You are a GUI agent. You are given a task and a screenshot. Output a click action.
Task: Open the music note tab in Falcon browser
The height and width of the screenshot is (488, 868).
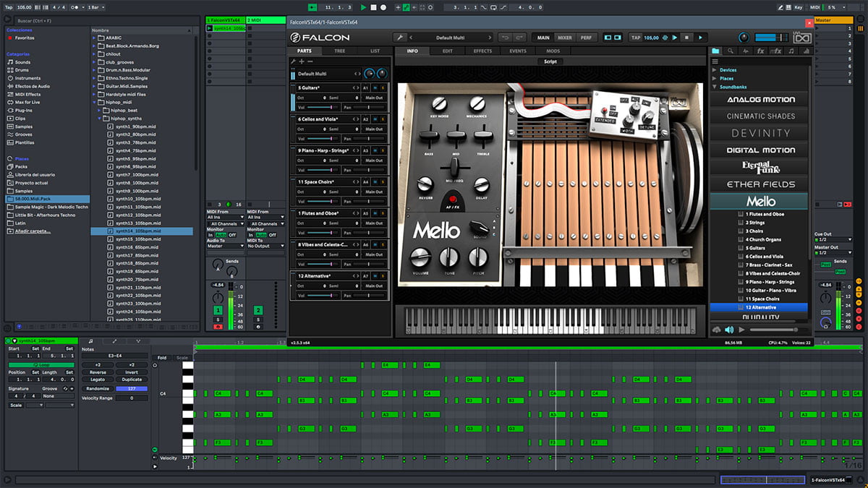pos(792,51)
